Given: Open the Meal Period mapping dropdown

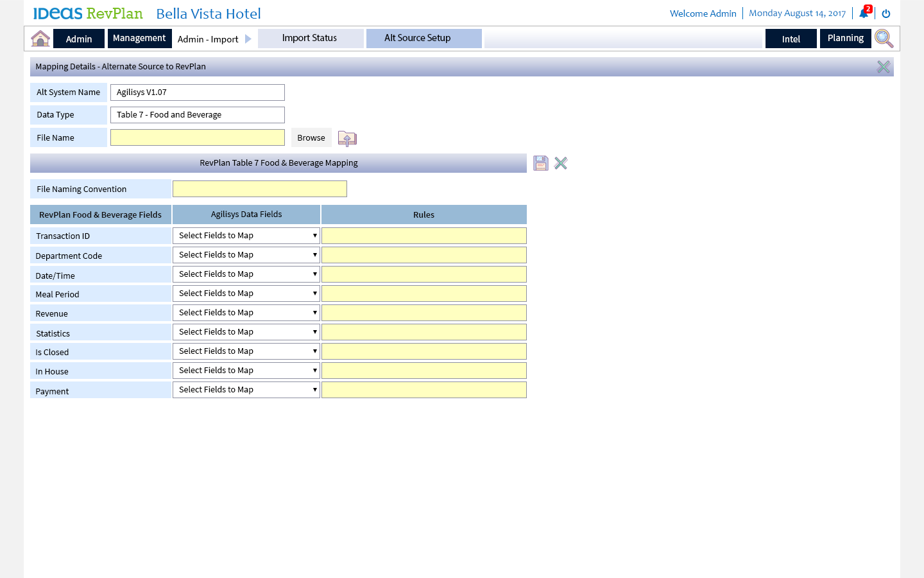Looking at the screenshot, I should (x=246, y=293).
